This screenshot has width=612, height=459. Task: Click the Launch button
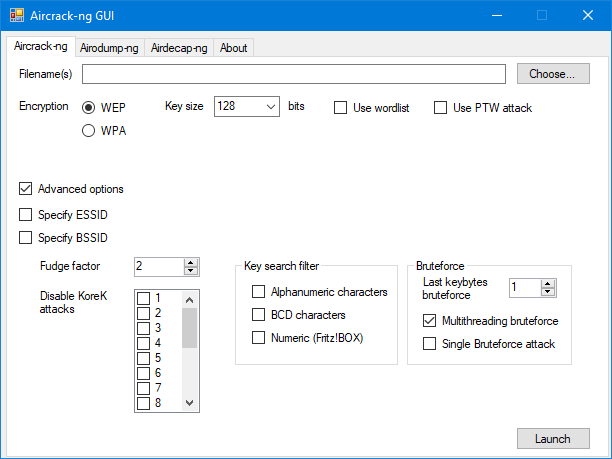553,439
